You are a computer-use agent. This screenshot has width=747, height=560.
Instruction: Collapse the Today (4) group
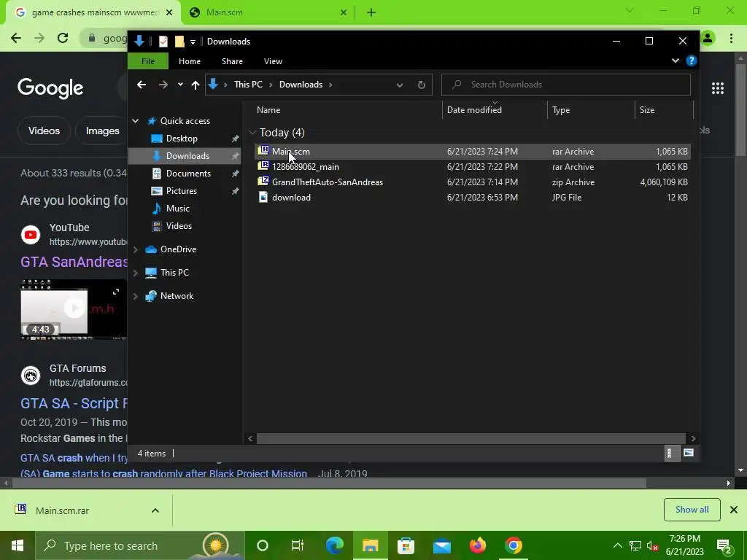coord(253,133)
